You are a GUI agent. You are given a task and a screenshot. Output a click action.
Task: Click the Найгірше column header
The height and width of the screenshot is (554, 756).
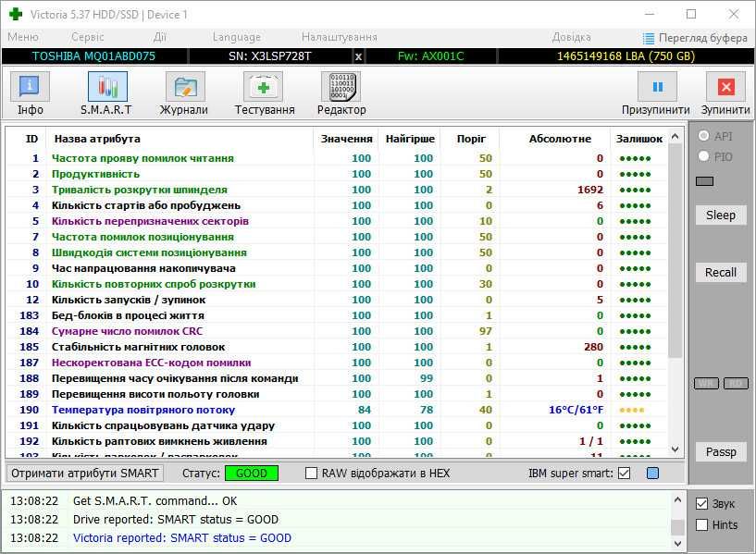410,139
